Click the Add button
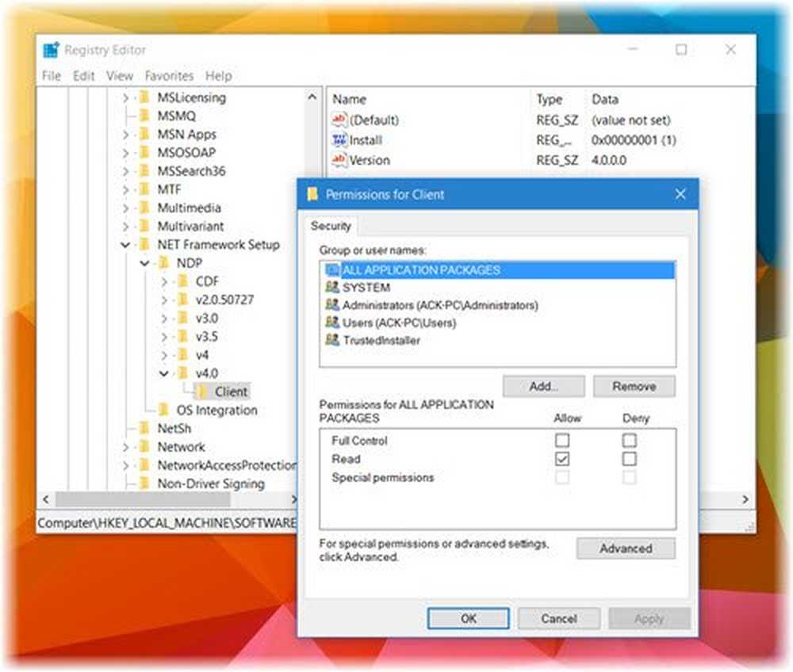 point(544,387)
